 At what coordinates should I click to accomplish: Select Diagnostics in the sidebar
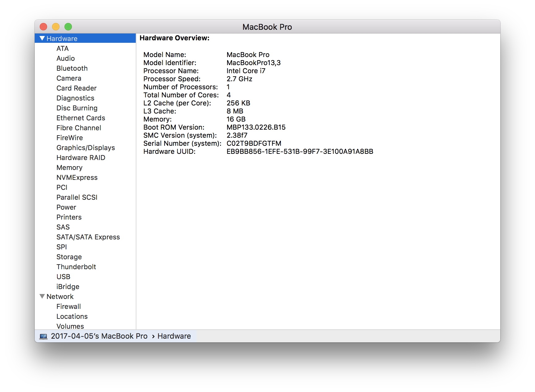coord(75,98)
